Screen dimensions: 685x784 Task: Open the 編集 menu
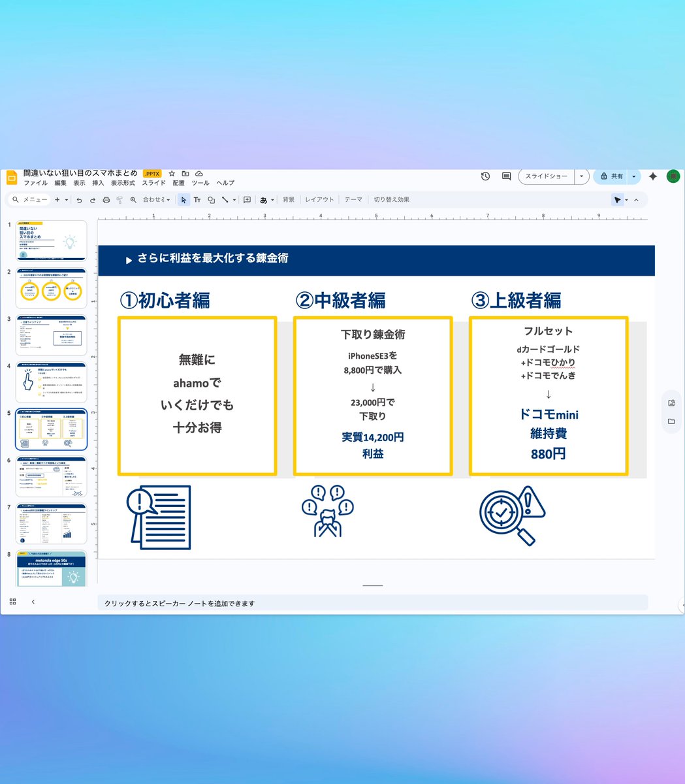click(60, 184)
